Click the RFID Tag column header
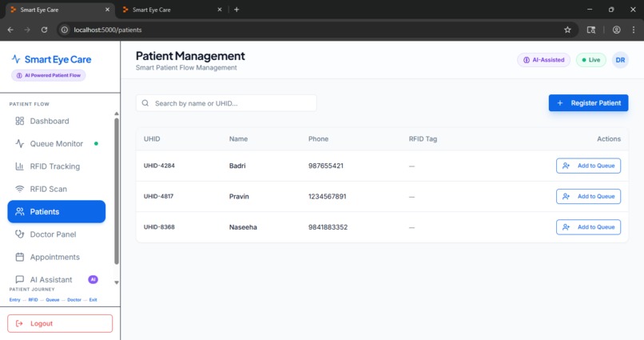The image size is (644, 340). [x=423, y=139]
